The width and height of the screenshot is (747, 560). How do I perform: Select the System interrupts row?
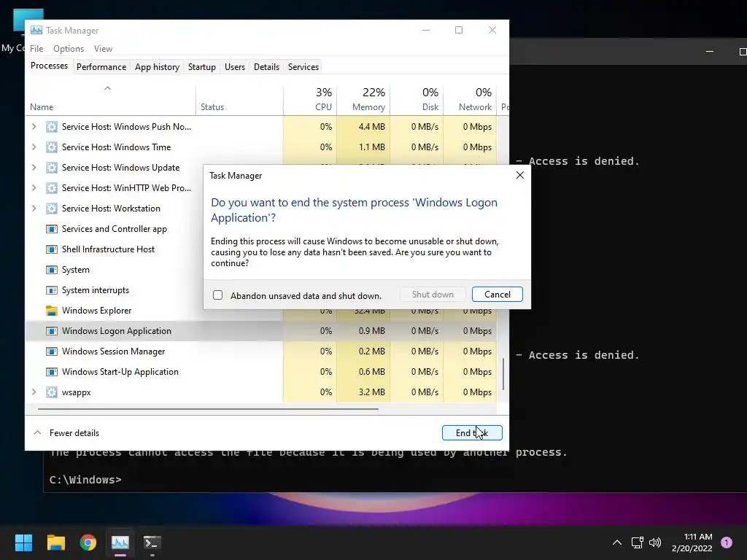[x=115, y=290]
